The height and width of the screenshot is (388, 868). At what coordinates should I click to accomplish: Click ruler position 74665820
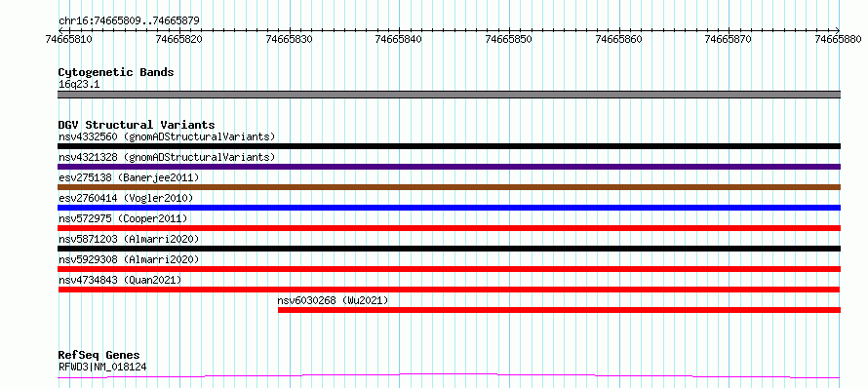179,39
